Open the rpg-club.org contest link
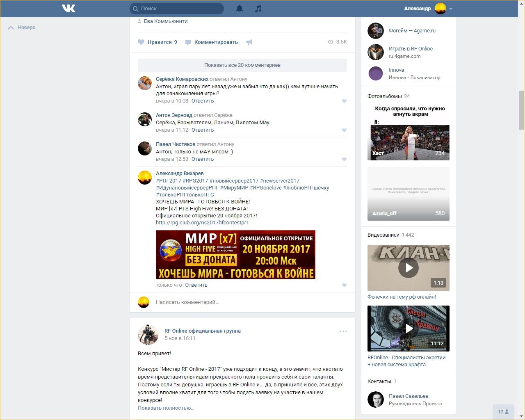 pos(202,223)
